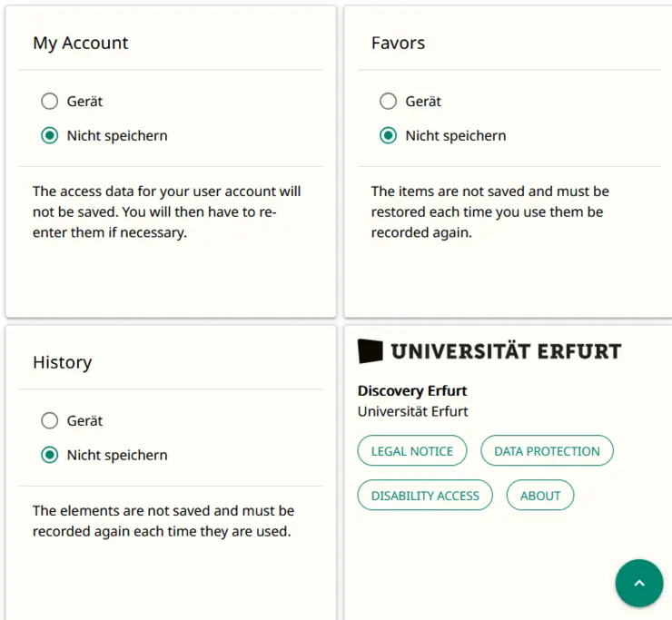
Task: Select Gerät option for Favors
Action: click(x=389, y=102)
